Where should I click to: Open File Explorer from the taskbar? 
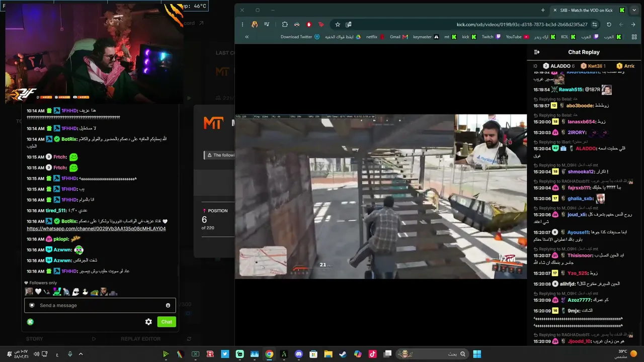click(328, 354)
